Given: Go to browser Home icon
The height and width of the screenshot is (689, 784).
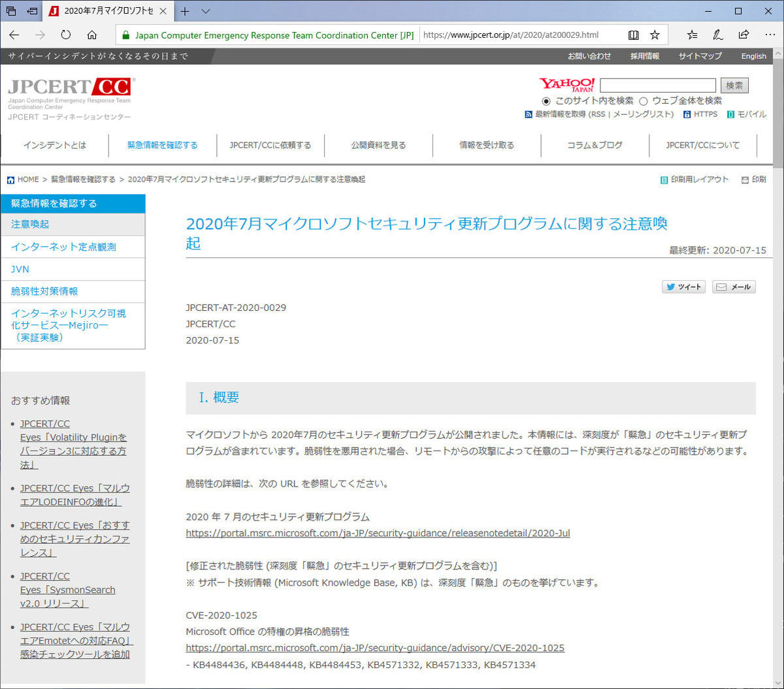Looking at the screenshot, I should (x=92, y=35).
